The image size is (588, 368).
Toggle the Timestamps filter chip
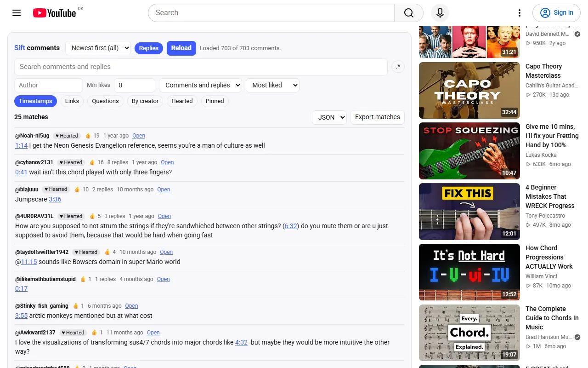tap(35, 101)
